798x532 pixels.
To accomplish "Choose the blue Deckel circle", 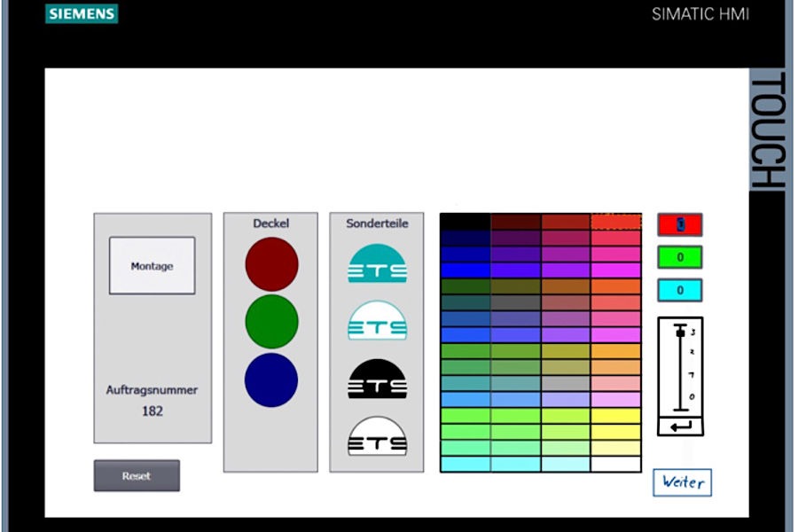I will pyautogui.click(x=271, y=379).
